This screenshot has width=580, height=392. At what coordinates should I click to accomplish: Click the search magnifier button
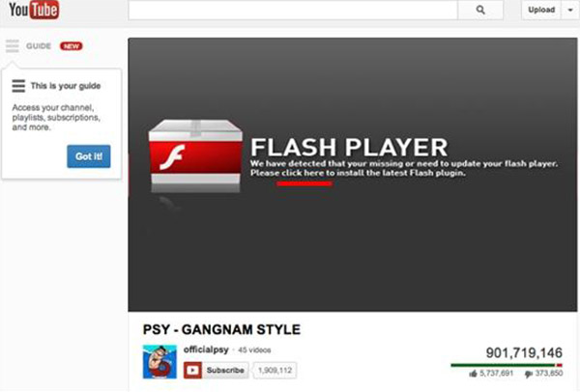point(480,10)
